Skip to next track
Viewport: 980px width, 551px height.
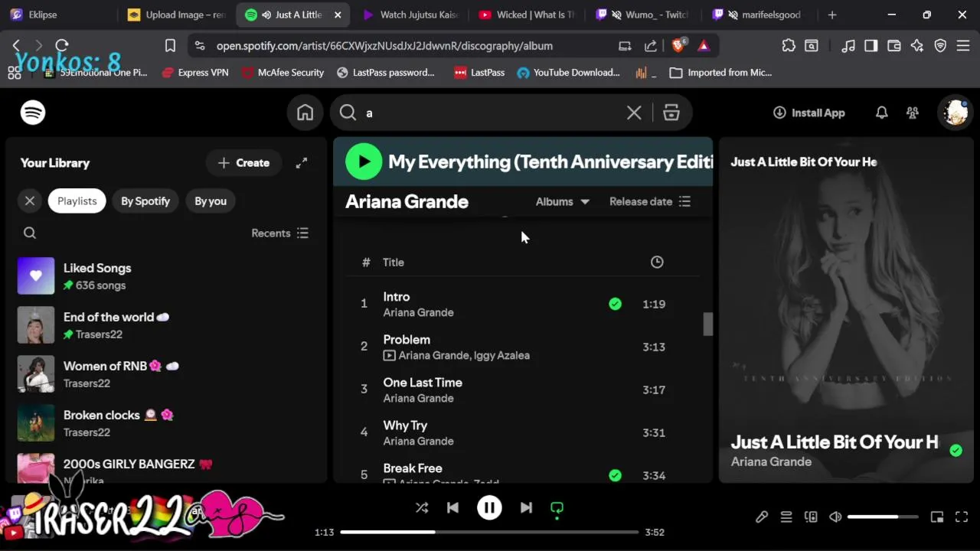526,507
